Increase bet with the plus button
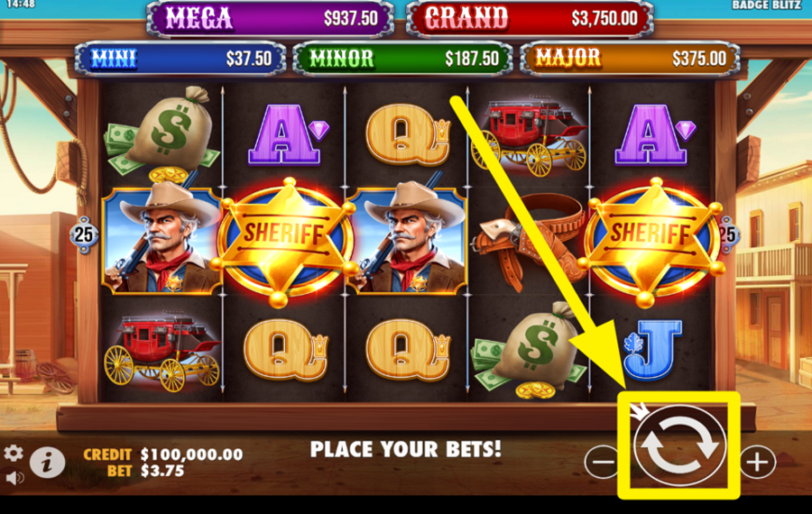 [758, 461]
